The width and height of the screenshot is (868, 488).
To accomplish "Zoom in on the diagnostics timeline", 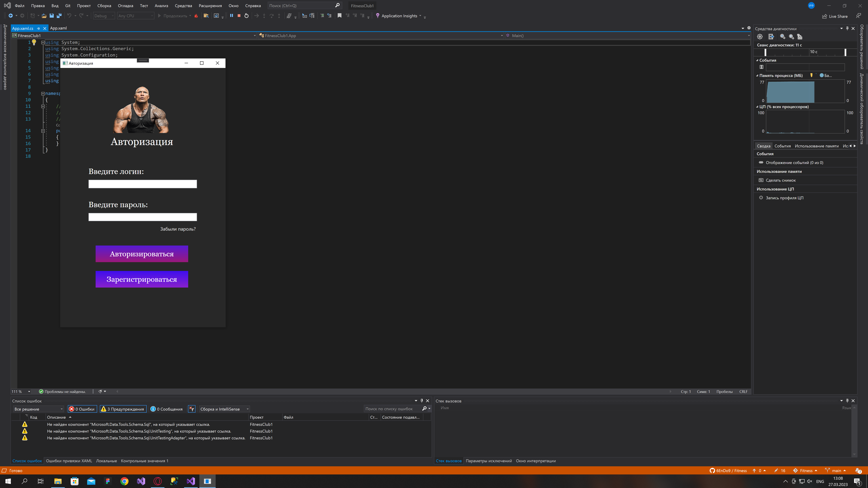I will pos(782,37).
